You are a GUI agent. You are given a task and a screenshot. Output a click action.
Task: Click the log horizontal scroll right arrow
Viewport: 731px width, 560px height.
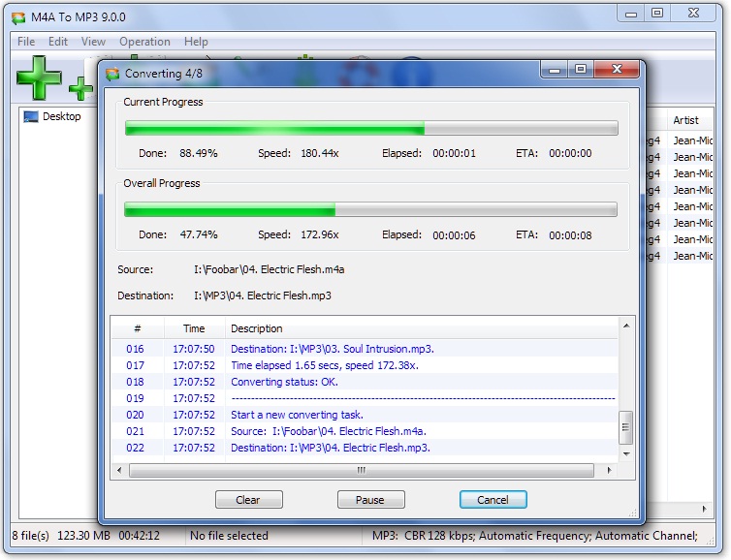pos(609,470)
